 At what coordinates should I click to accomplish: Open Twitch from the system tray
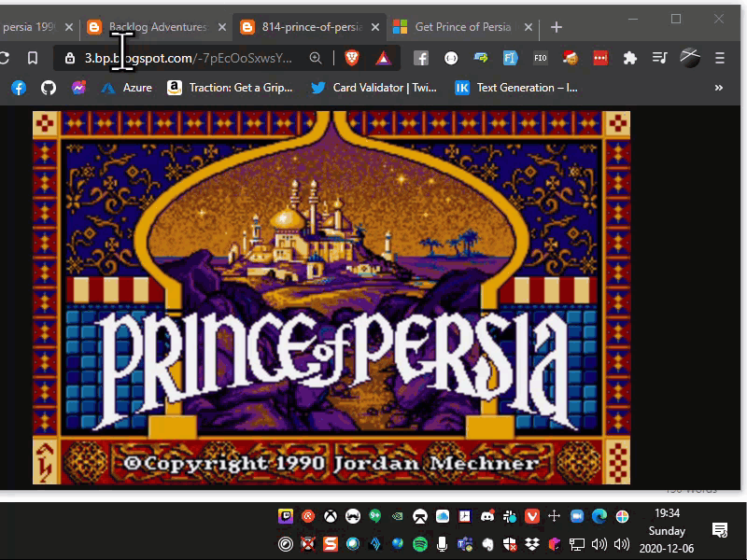coord(286,516)
